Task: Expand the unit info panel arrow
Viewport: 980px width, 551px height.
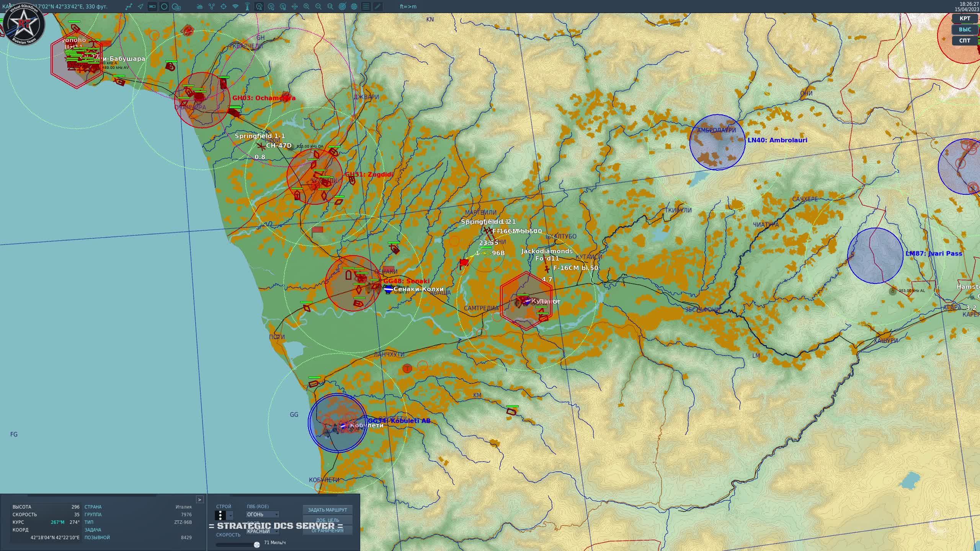Action: point(199,500)
